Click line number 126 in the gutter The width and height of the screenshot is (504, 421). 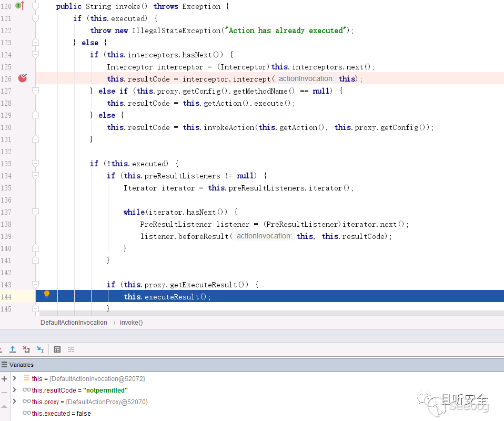6,79
